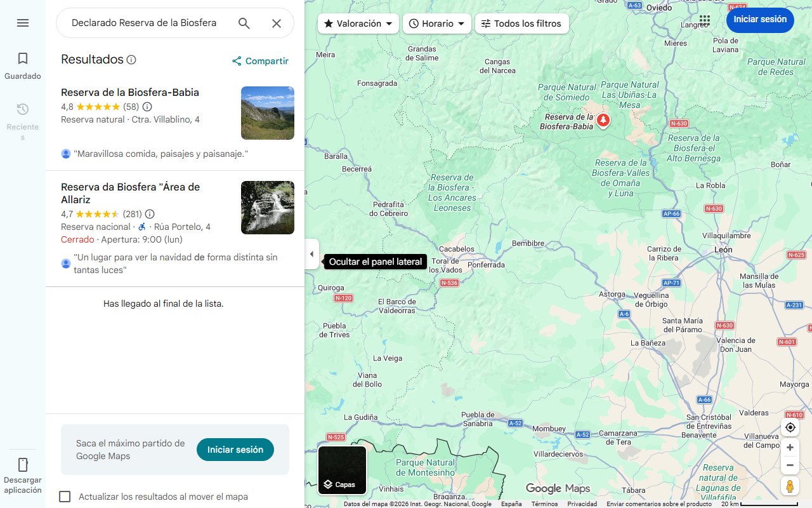Click the Descargar aplicación phone icon
This screenshot has width=812, height=508.
click(23, 465)
